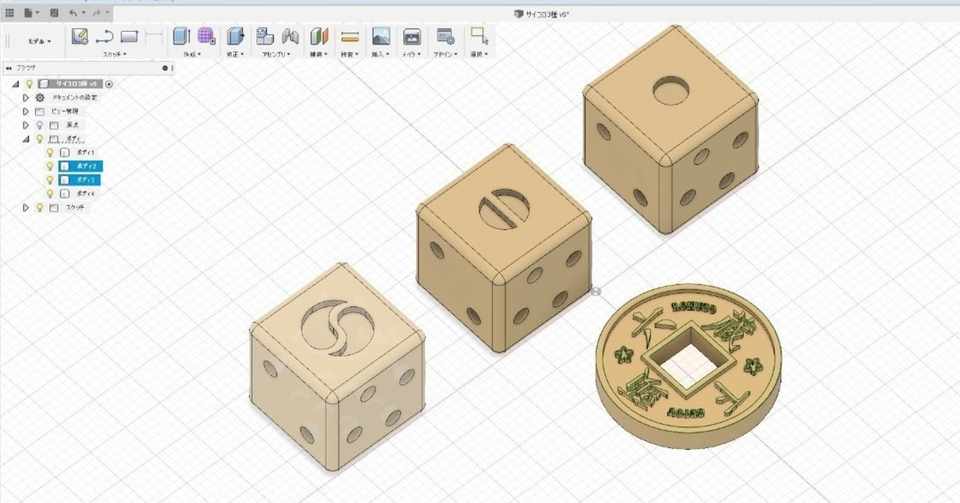Open the モデル workspace dropdown
Viewport: 960px width, 503px height.
(x=40, y=41)
